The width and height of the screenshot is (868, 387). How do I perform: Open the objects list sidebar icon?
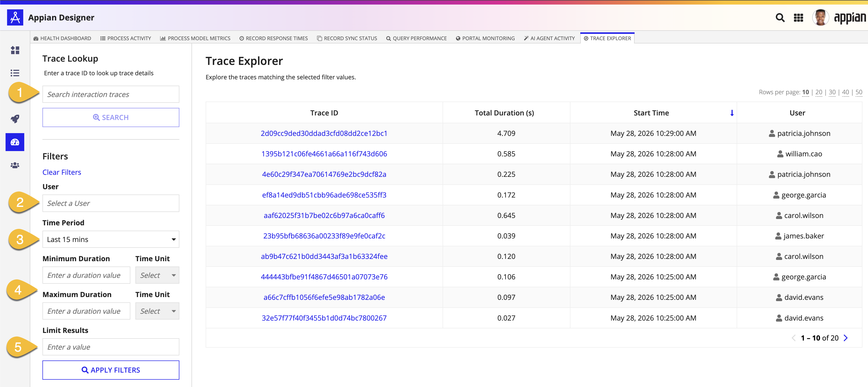point(15,73)
